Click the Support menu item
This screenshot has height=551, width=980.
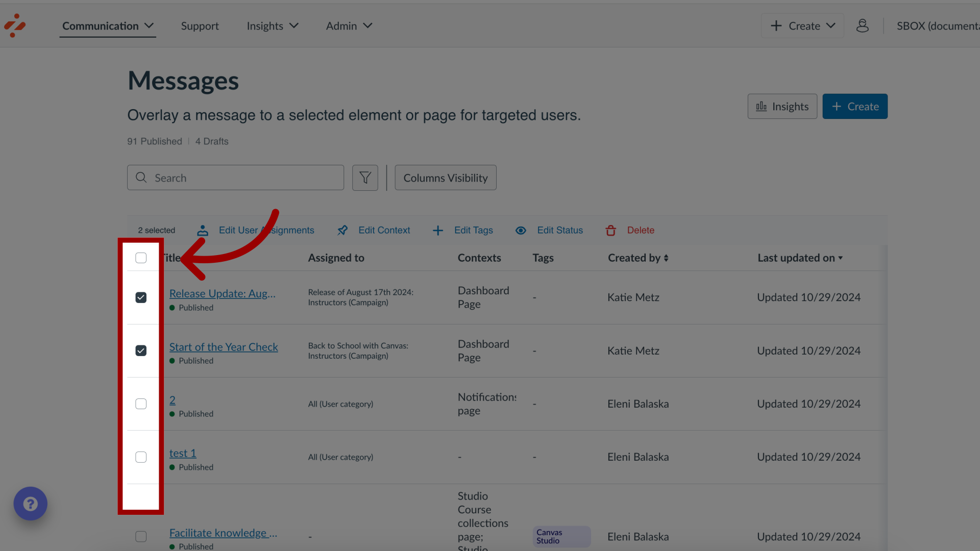[200, 26]
